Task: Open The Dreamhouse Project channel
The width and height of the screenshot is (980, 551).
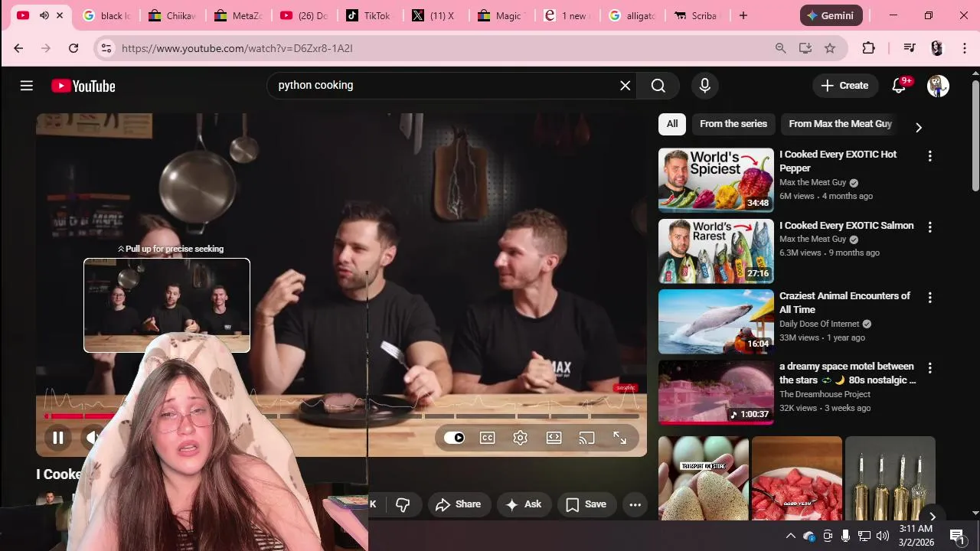Action: click(825, 395)
